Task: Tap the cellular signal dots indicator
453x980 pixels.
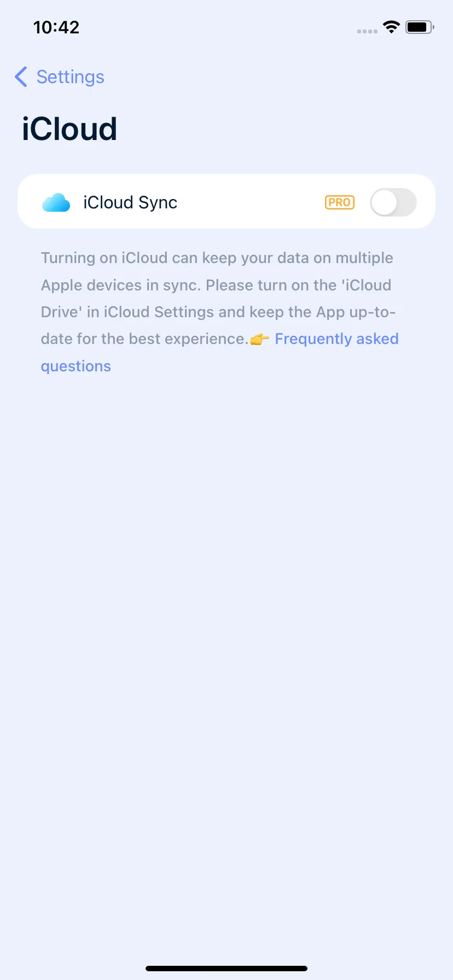Action: point(367,31)
